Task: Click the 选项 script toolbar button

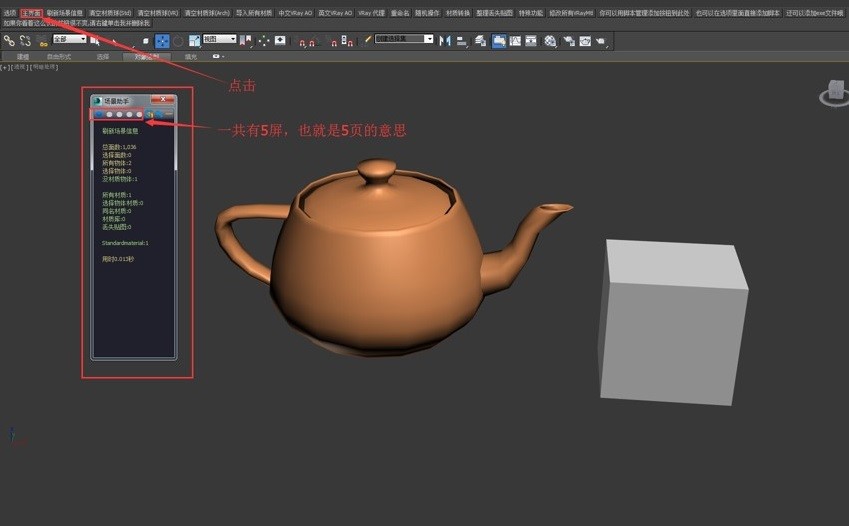Action: [x=10, y=12]
